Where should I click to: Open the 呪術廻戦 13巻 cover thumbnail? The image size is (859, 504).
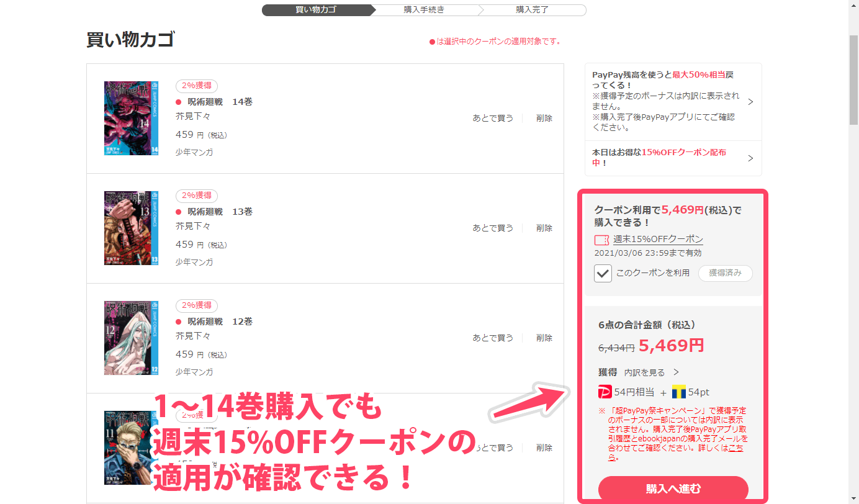click(x=131, y=228)
